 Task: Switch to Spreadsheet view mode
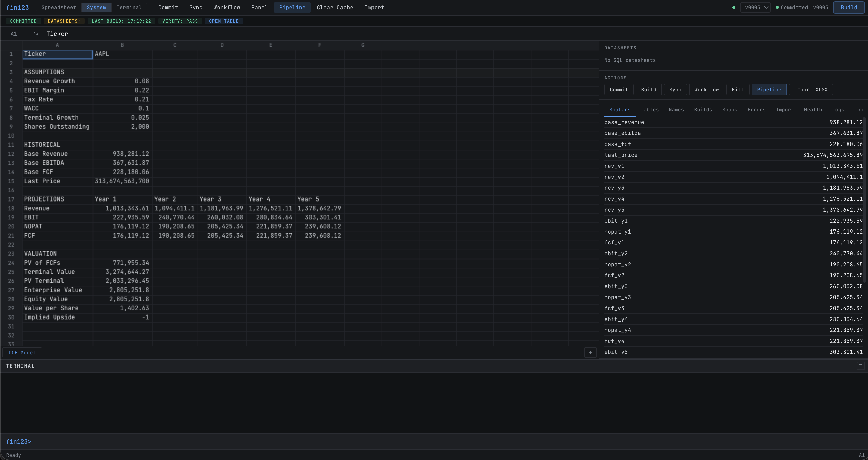point(59,7)
